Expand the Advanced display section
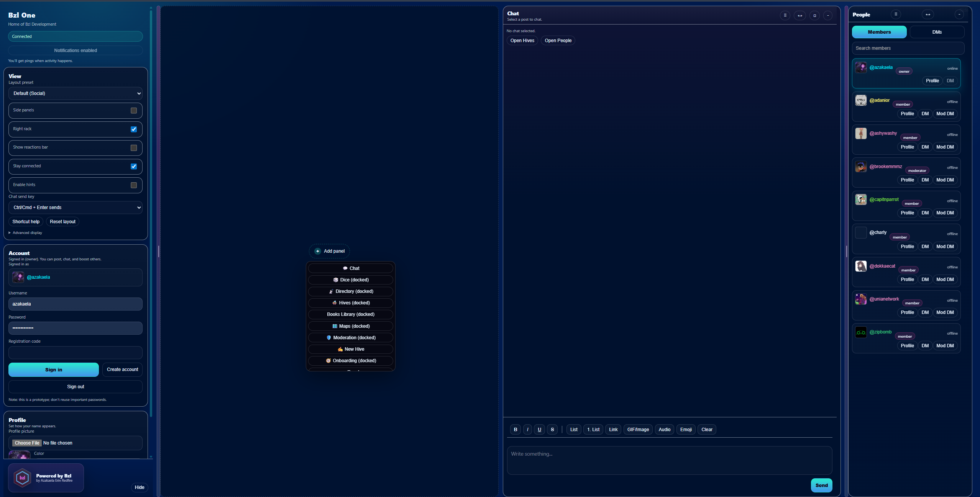Image resolution: width=980 pixels, height=497 pixels. pyautogui.click(x=25, y=233)
